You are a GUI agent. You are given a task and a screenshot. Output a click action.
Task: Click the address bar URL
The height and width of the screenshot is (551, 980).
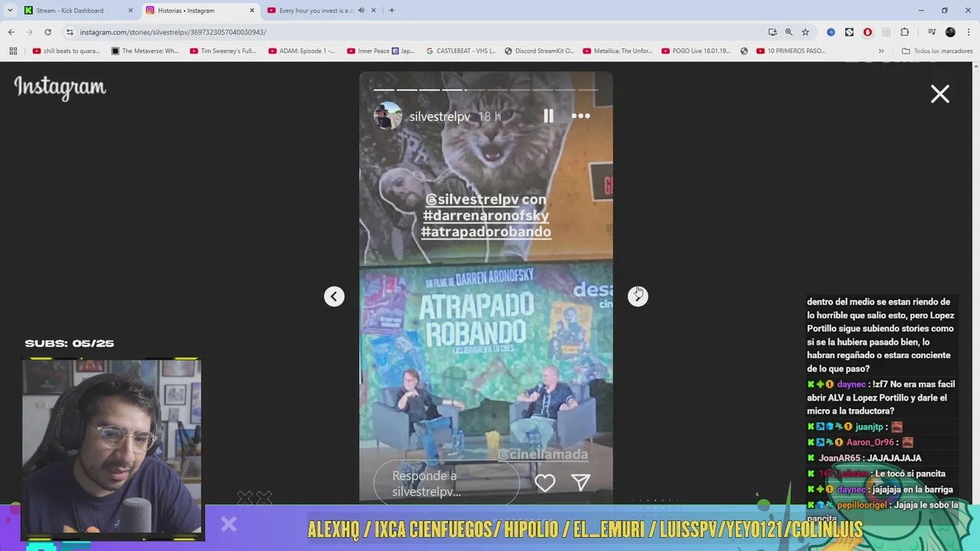tap(173, 32)
